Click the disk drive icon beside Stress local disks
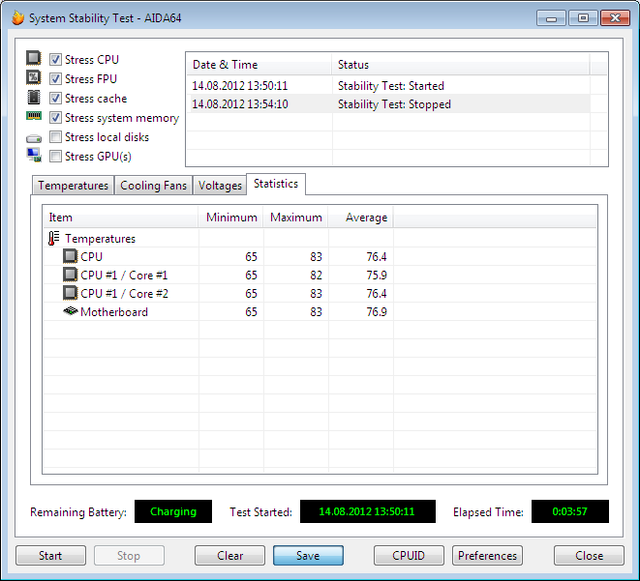Viewport: 640px width, 581px height. tap(34, 137)
